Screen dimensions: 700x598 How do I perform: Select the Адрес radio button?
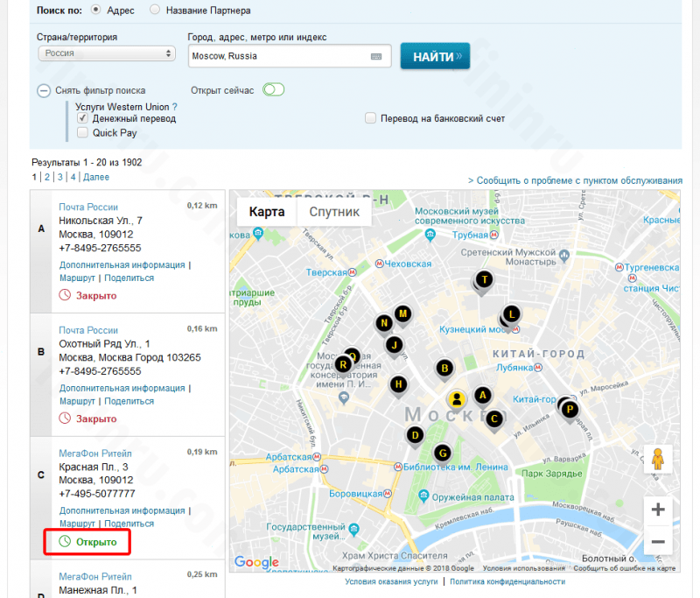tap(95, 10)
